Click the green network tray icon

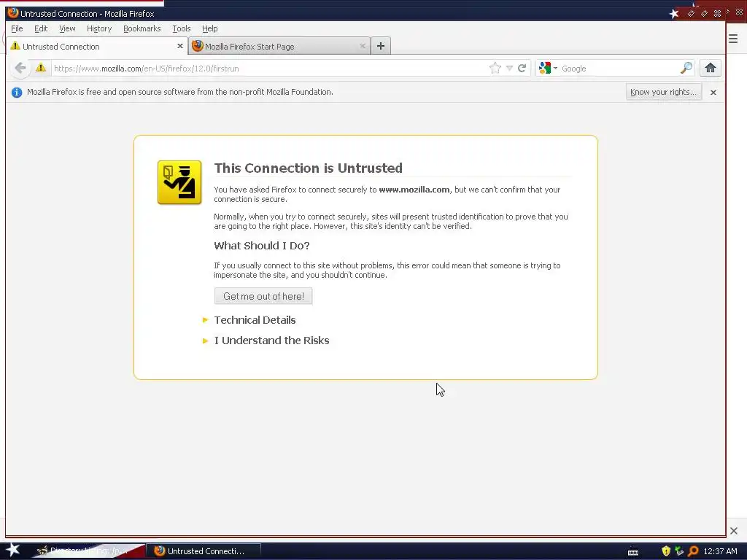pyautogui.click(x=679, y=551)
